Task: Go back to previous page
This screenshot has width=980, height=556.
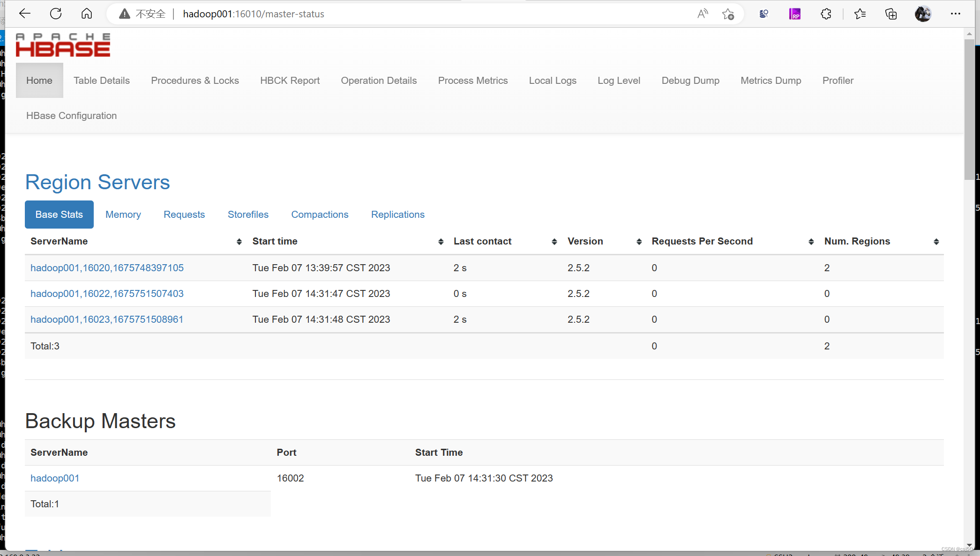Action: [x=24, y=14]
